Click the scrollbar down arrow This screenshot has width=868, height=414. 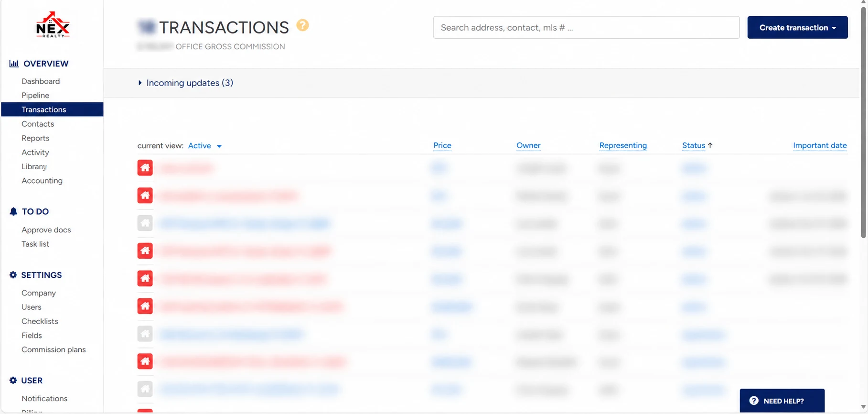pos(864,407)
